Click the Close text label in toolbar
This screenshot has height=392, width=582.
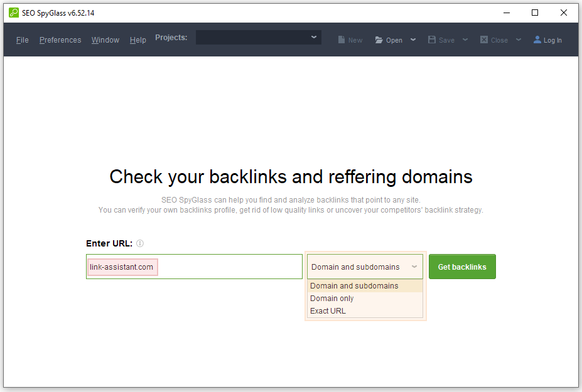499,40
